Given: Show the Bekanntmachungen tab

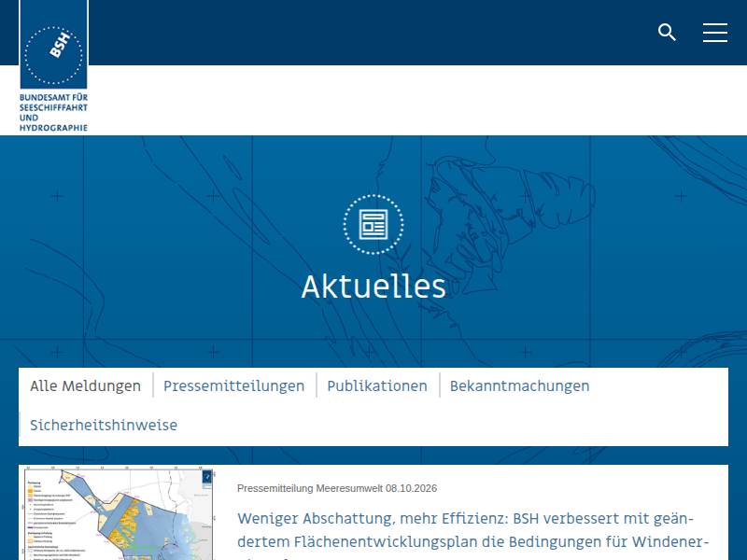Looking at the screenshot, I should (520, 385).
